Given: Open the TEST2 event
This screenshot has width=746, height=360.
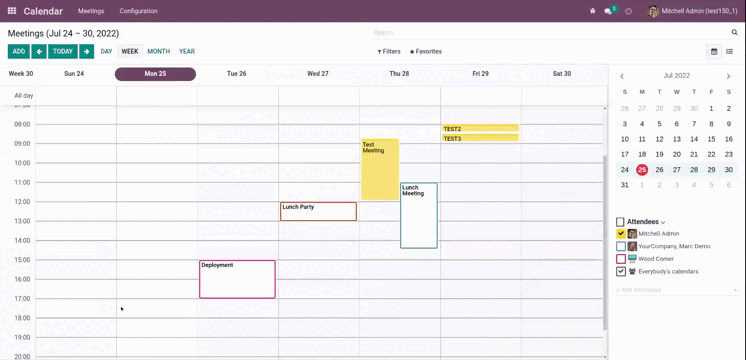Looking at the screenshot, I should pyautogui.click(x=480, y=128).
